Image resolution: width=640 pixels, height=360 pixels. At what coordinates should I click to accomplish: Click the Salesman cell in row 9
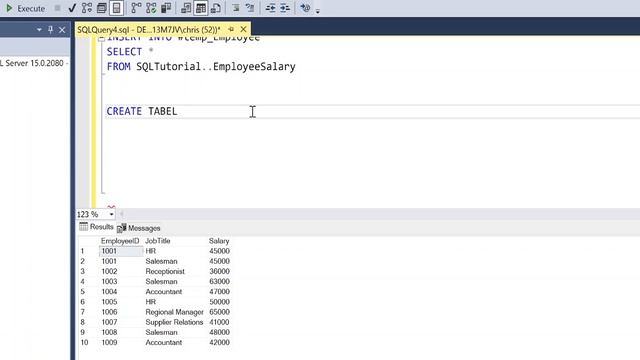click(x=161, y=333)
